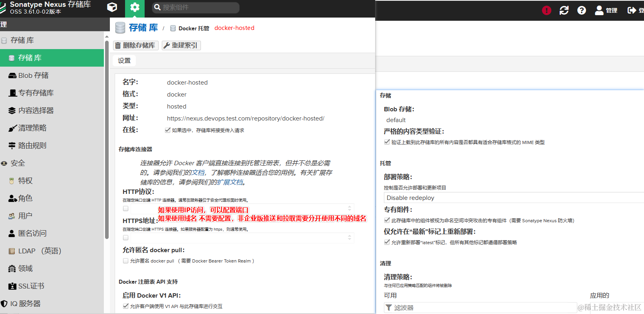Image resolution: width=644 pixels, height=314 pixels.
Task: Click the 滤波器 filter input field
Action: pos(481,308)
